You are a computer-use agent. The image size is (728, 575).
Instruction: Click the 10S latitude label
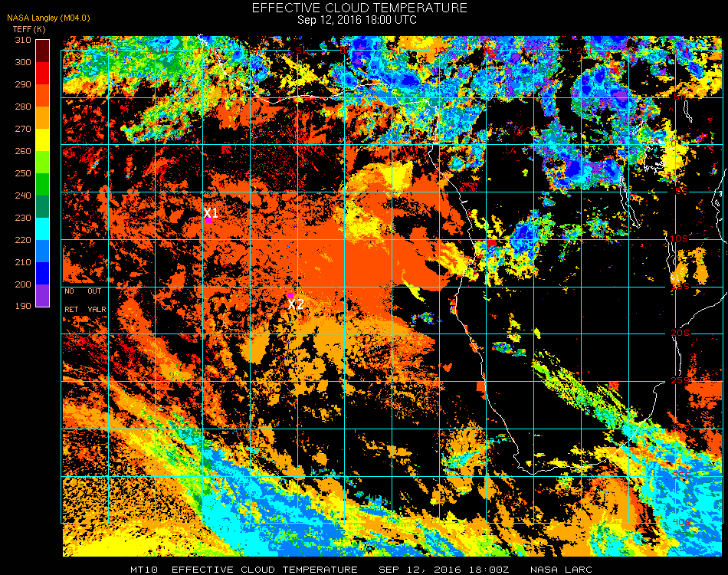[x=679, y=238]
